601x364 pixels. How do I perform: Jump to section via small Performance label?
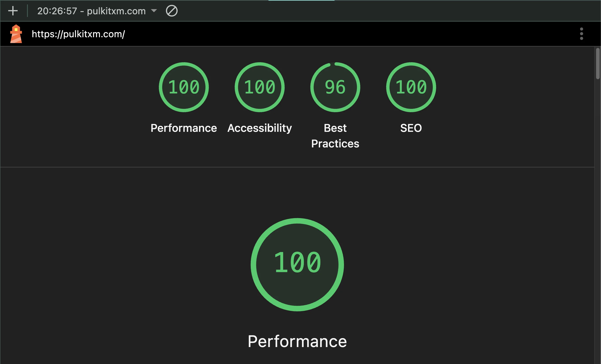pos(184,128)
